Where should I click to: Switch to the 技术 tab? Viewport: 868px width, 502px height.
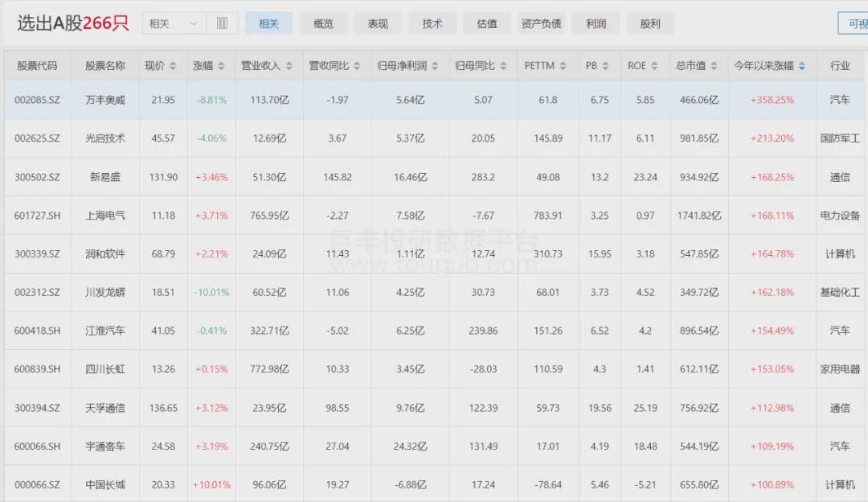[432, 23]
